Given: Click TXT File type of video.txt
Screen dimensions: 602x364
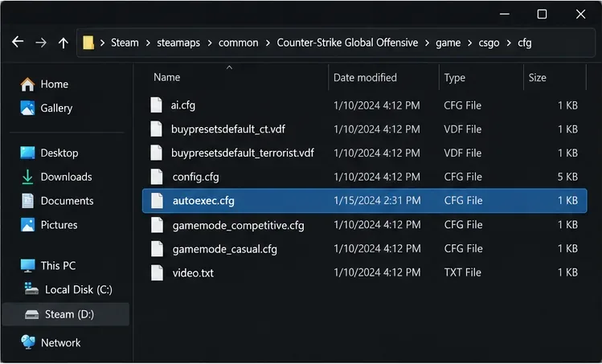Looking at the screenshot, I should tap(463, 272).
